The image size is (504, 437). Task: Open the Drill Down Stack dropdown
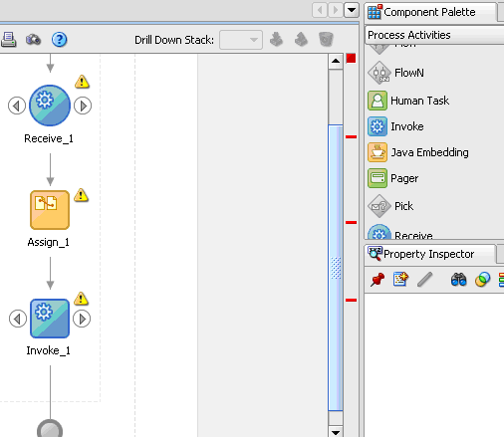[x=241, y=40]
